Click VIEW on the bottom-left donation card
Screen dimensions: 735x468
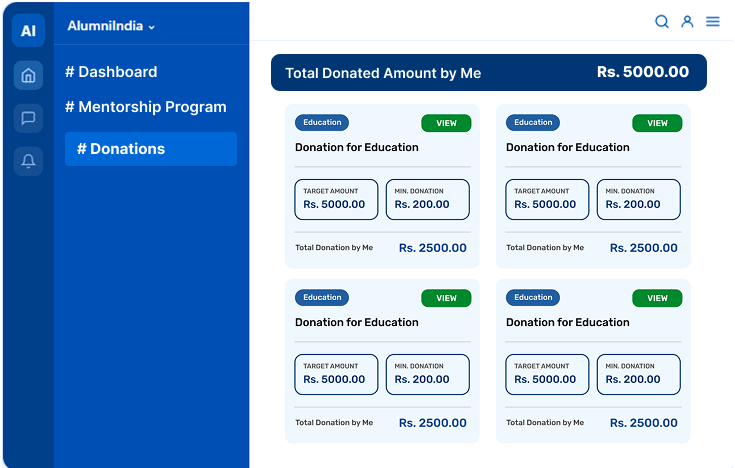[x=446, y=298]
